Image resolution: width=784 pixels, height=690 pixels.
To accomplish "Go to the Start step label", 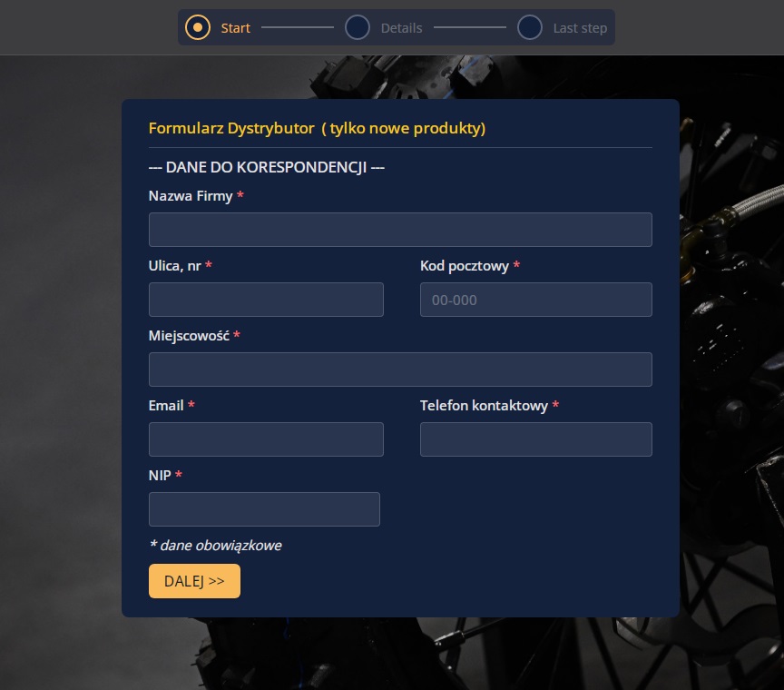I will point(236,28).
